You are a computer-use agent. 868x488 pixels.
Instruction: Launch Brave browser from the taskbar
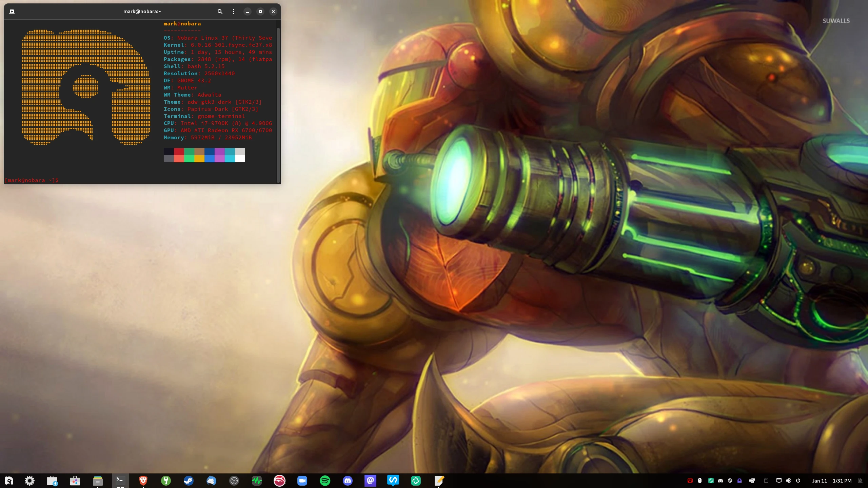click(x=143, y=481)
